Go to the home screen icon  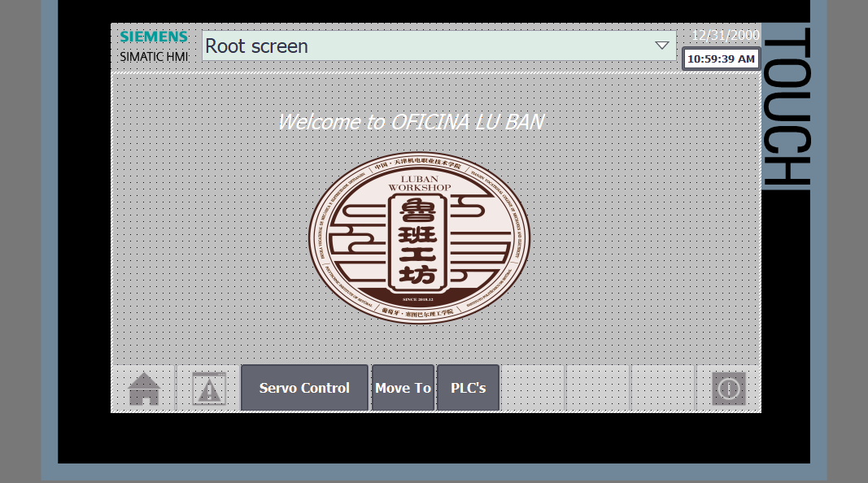(144, 389)
